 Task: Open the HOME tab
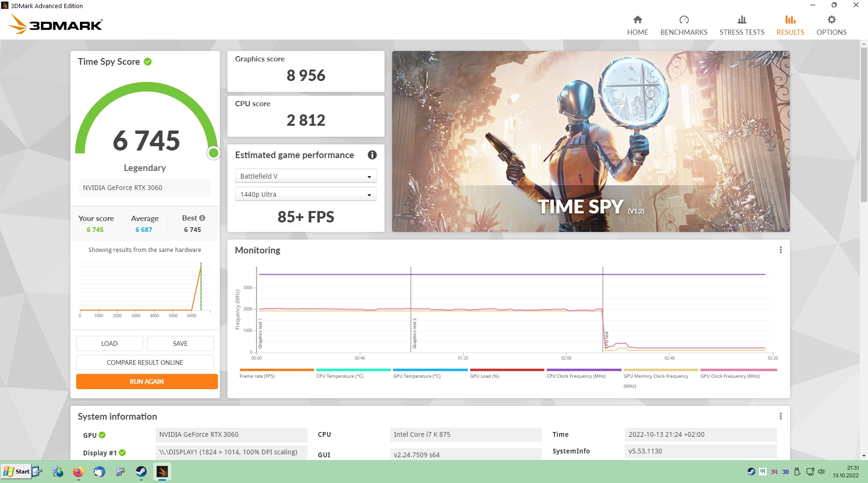[x=637, y=25]
